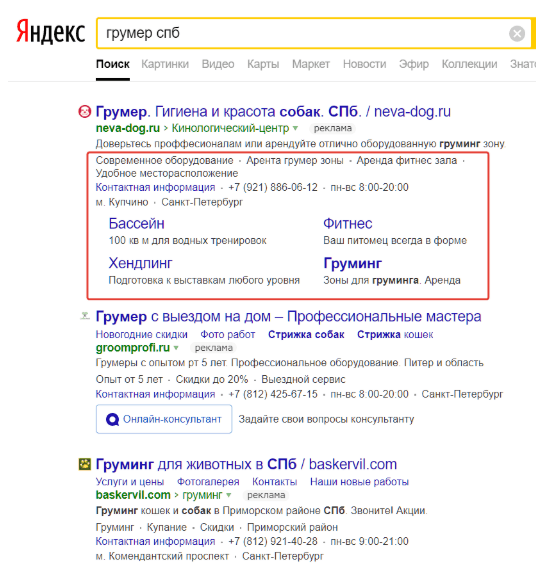The width and height of the screenshot is (536, 572).
Task: Open the Маркет tab
Action: (311, 64)
